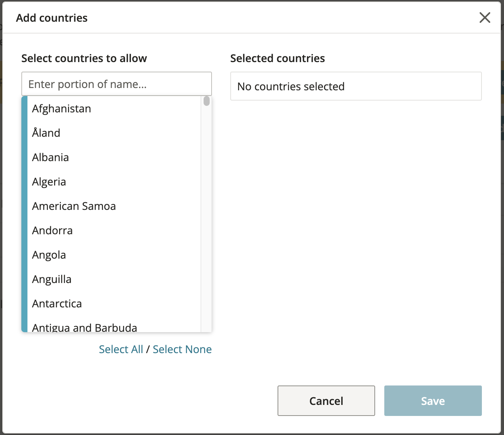Select Angola in the country list

tap(114, 255)
